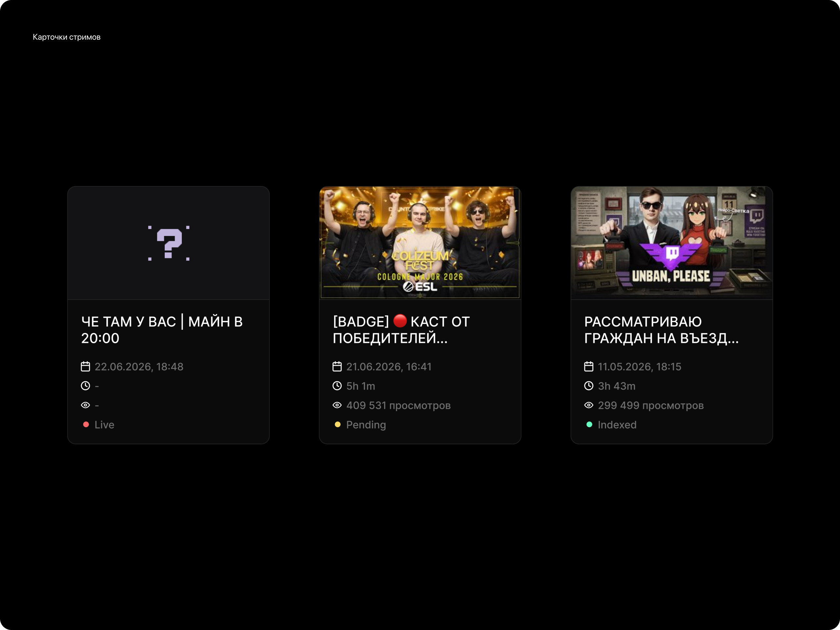
Task: Select the 'Карточки стримов' heading
Action: pos(67,37)
